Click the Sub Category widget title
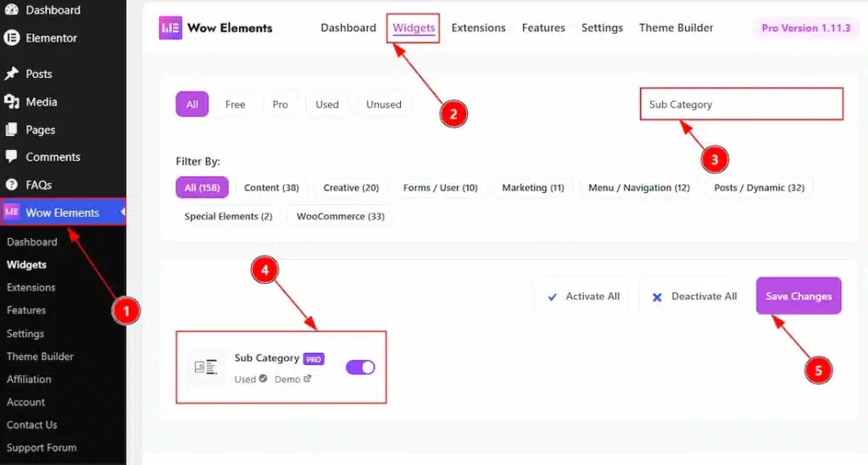 point(267,357)
